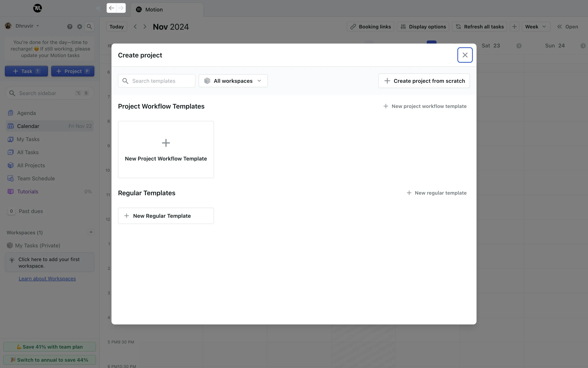Open the New Project Workflow Template card

166,149
